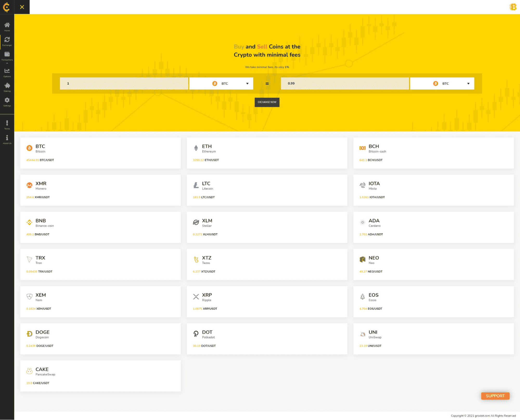Click the amount input field showing 1
The height and width of the screenshot is (420, 520).
click(x=124, y=83)
